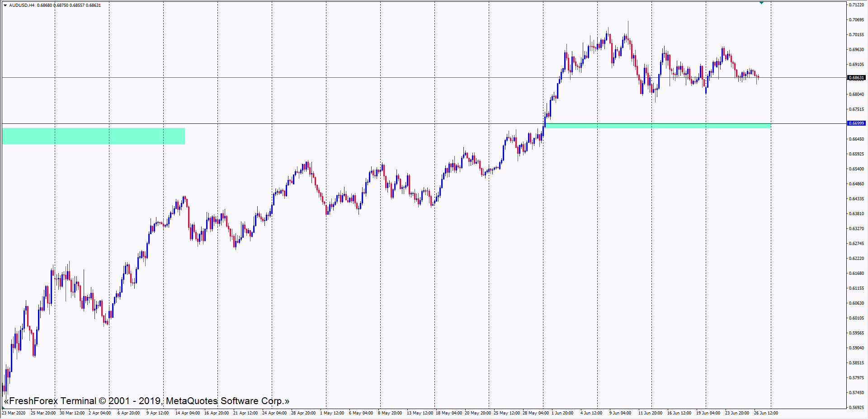Click the teal chart shift triangle marker
The height and width of the screenshot is (419, 868).
click(x=761, y=3)
